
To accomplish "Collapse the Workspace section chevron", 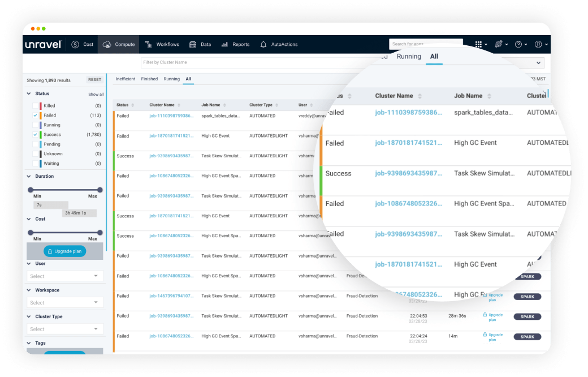I will pos(29,290).
